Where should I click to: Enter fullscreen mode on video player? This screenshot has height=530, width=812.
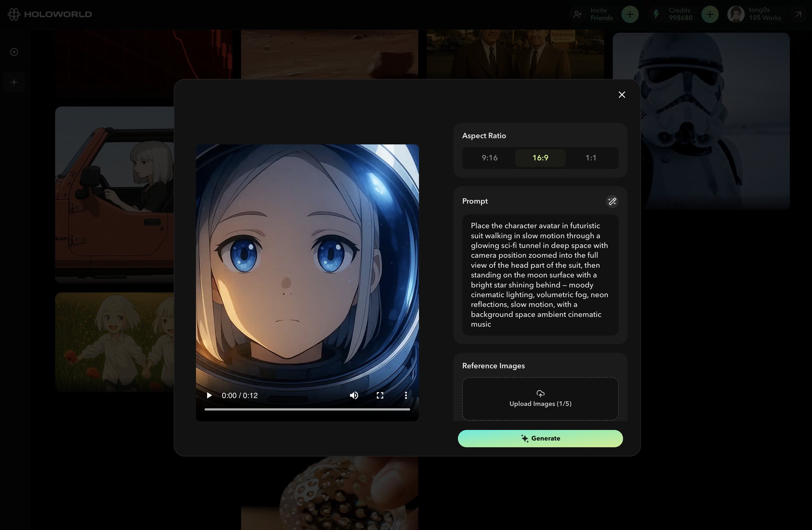(x=380, y=395)
